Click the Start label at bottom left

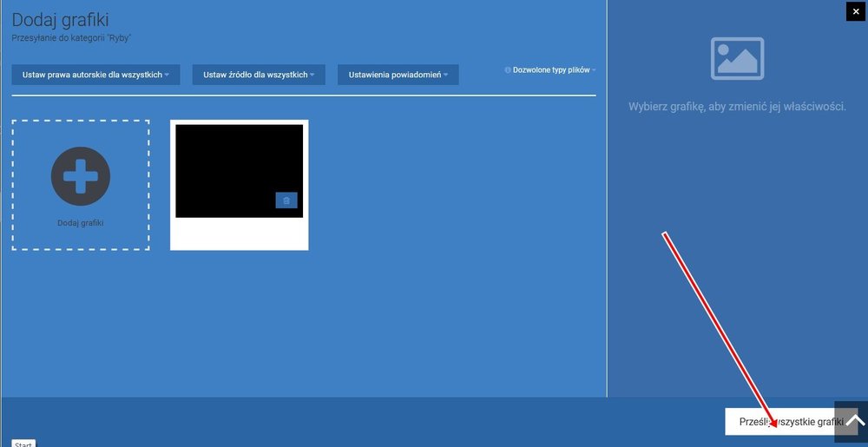[23, 444]
